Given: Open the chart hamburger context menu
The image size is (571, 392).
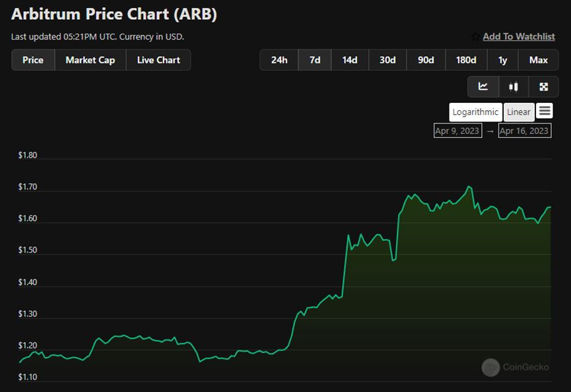Looking at the screenshot, I should pos(545,111).
